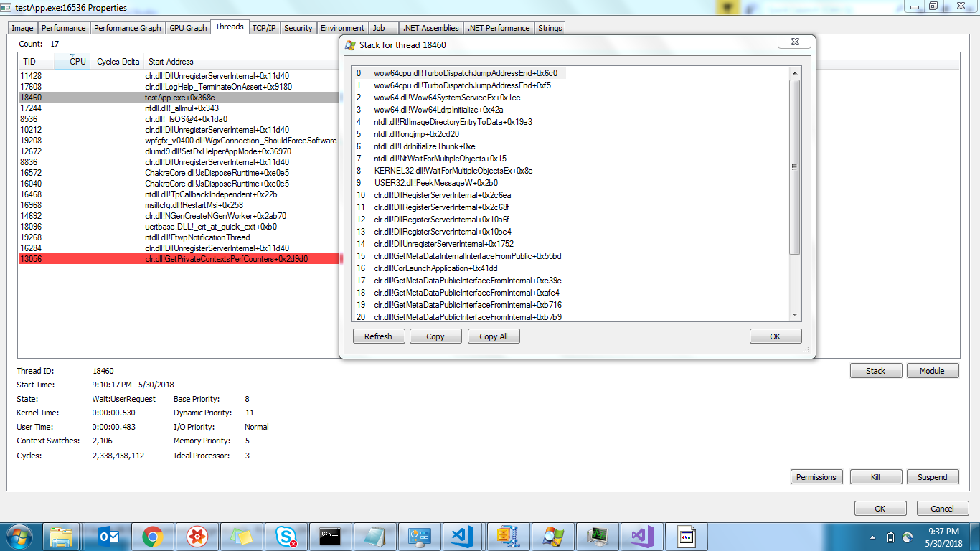
Task: Click the Copy All button
Action: (x=494, y=336)
